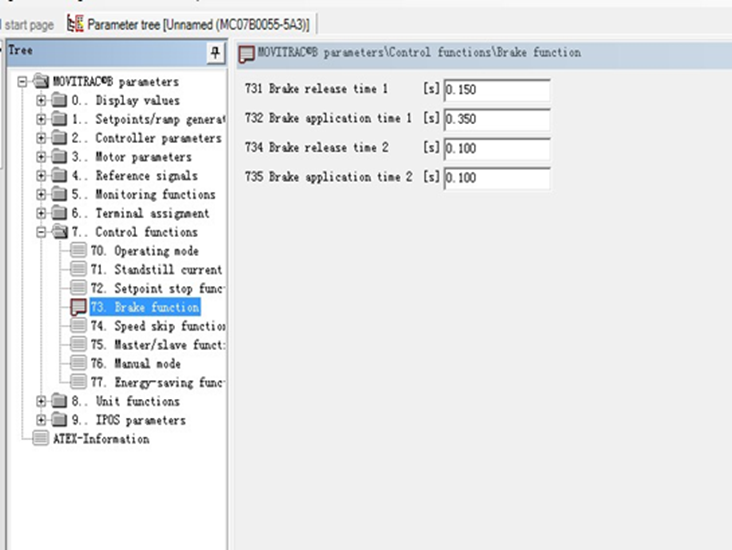Click the page icon beside ATEX-Information

[40, 439]
